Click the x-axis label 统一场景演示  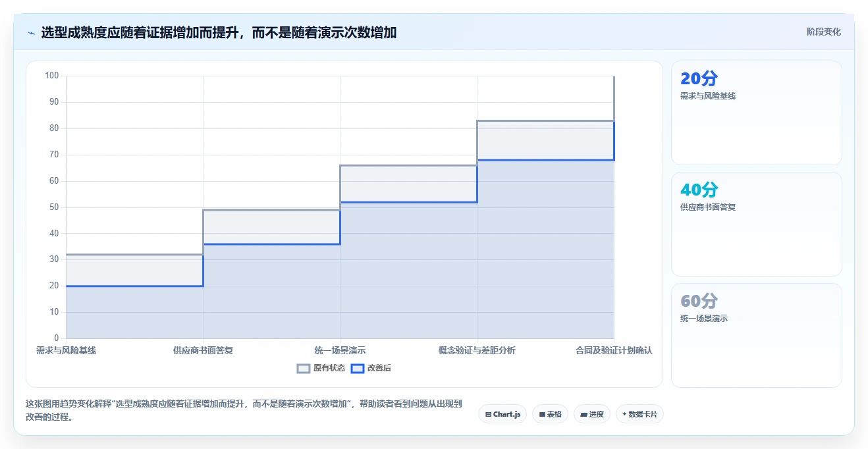340,350
